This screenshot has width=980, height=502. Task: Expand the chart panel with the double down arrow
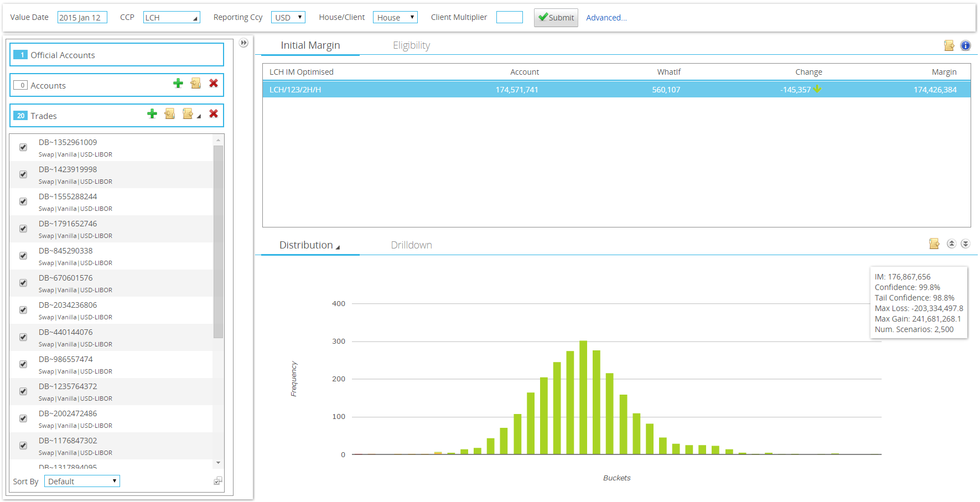(966, 244)
